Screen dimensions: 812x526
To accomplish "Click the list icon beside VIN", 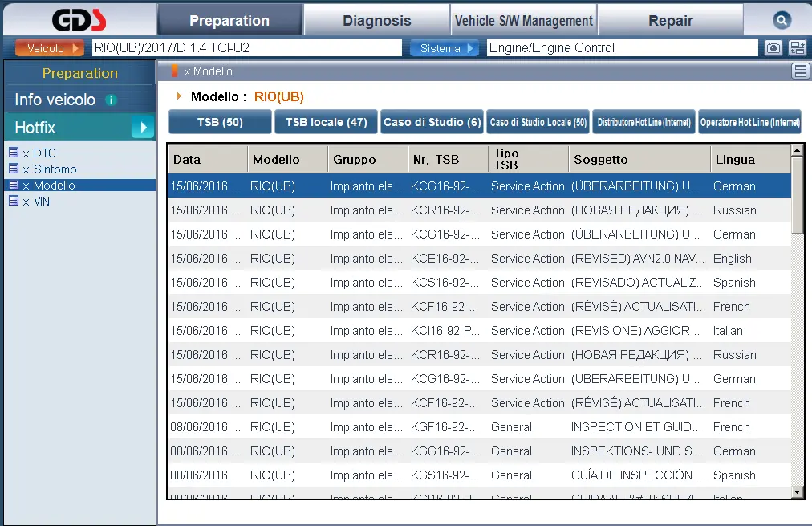I will (14, 201).
